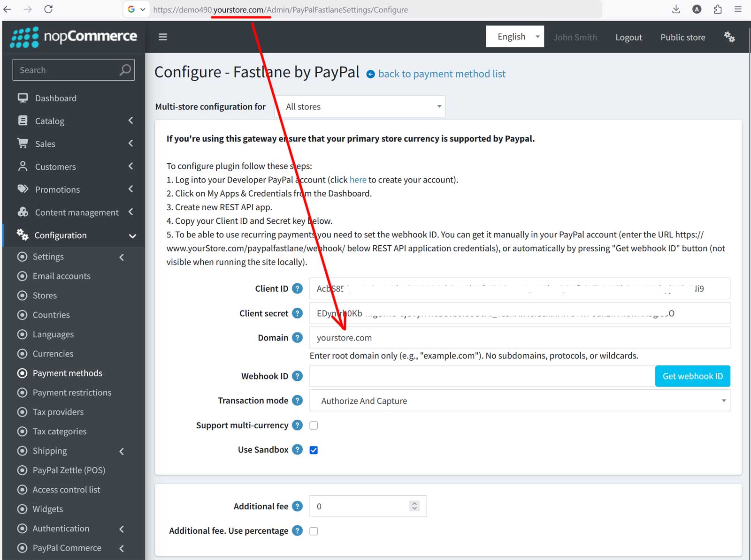The width and height of the screenshot is (751, 560).
Task: Click the Webhook ID help icon
Action: 297,376
